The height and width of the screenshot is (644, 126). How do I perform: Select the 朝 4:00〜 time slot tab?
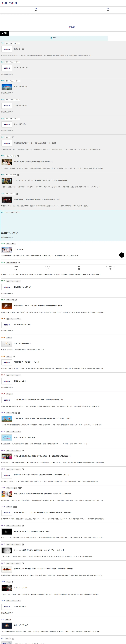[x=54, y=38]
